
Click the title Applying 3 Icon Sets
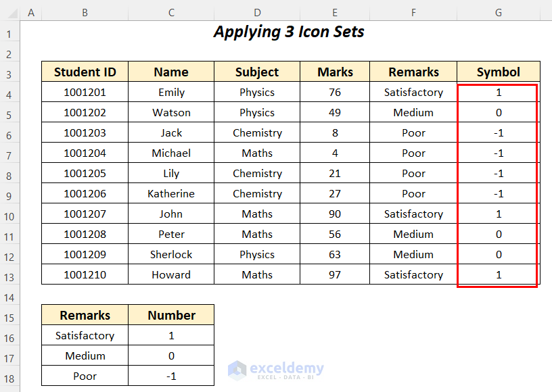pos(289,32)
